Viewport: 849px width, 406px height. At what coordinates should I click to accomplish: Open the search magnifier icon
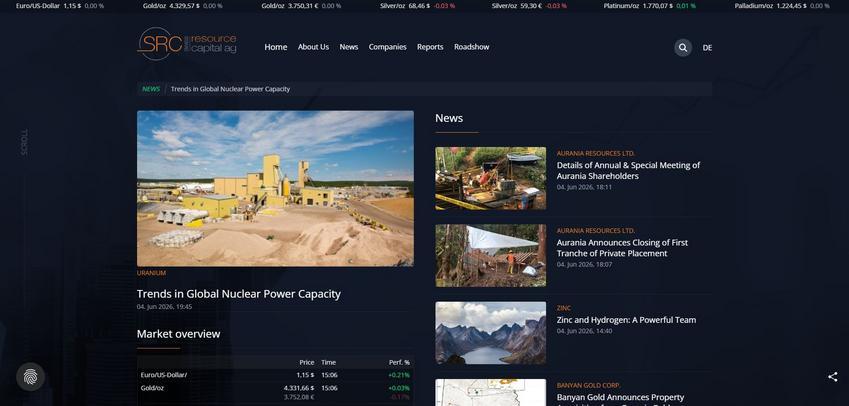tap(683, 48)
